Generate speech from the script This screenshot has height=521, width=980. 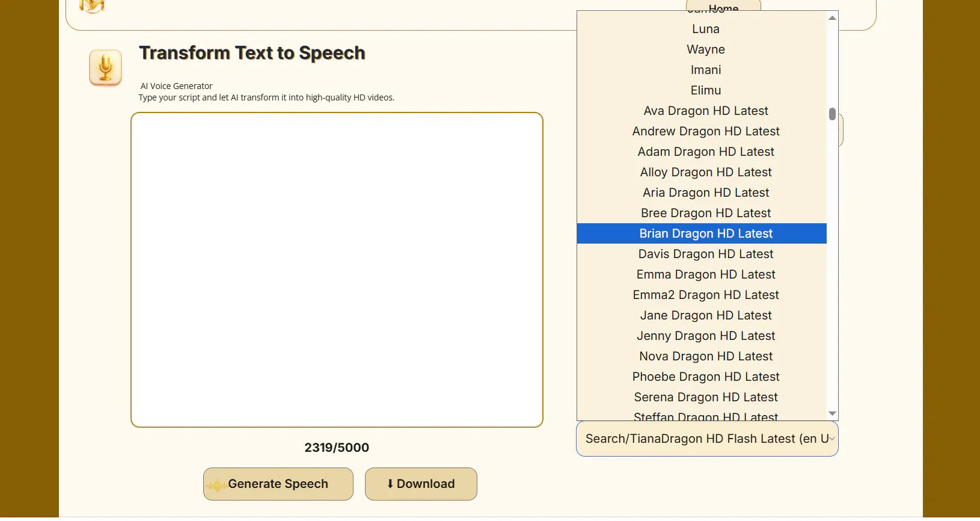(278, 484)
